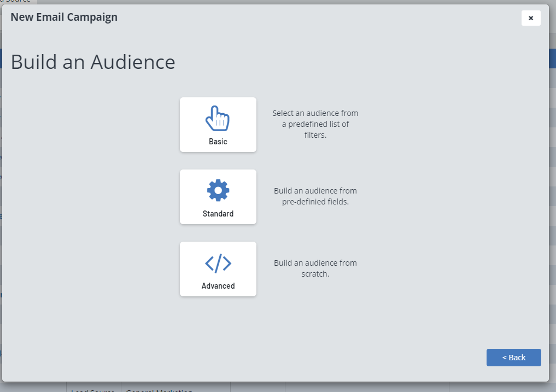This screenshot has height=392, width=556.
Task: Click the gear icon for Standard
Action: (218, 191)
